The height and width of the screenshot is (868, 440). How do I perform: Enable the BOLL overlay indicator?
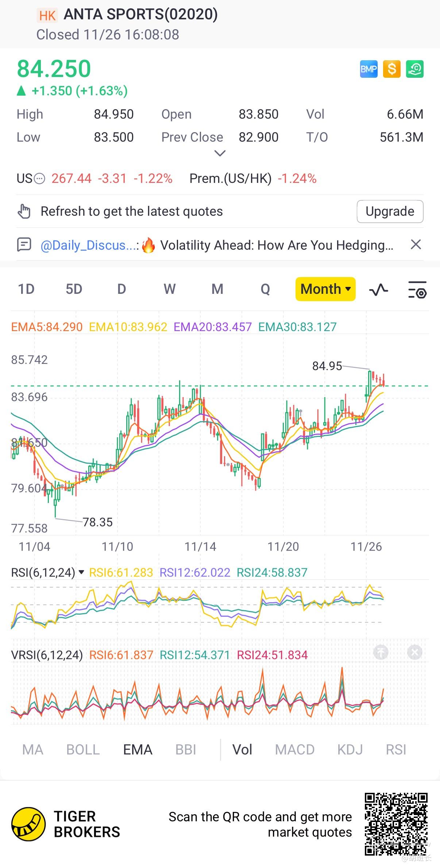click(x=83, y=750)
